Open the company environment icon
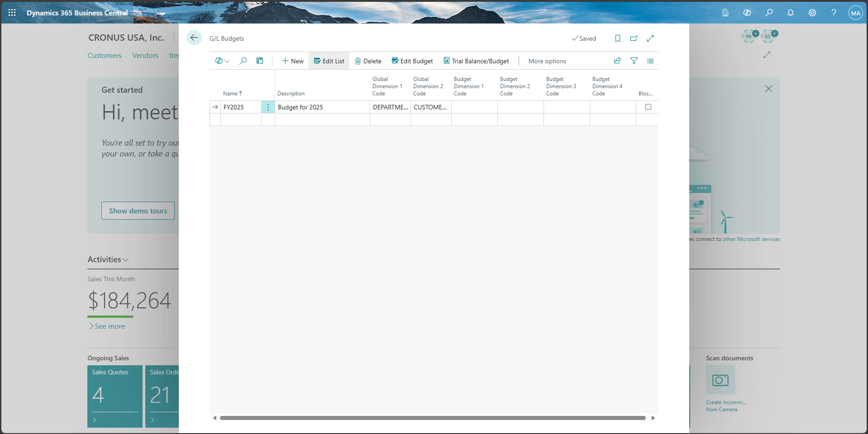The image size is (868, 434). coord(726,13)
